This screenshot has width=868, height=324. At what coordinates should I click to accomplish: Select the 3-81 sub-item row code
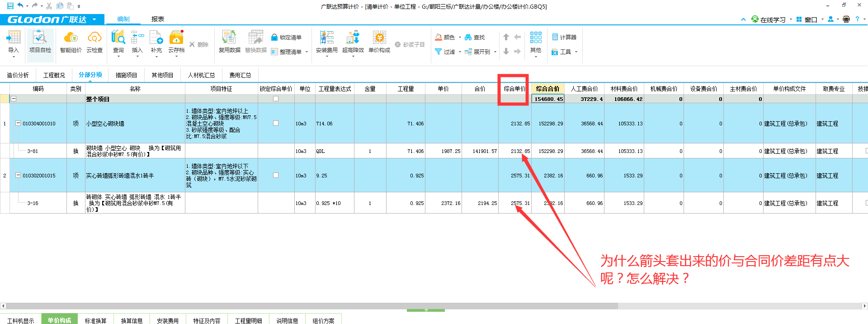(33, 151)
